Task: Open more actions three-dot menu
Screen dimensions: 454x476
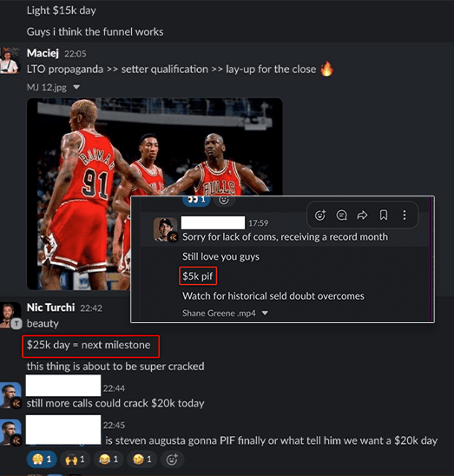Action: 405,215
